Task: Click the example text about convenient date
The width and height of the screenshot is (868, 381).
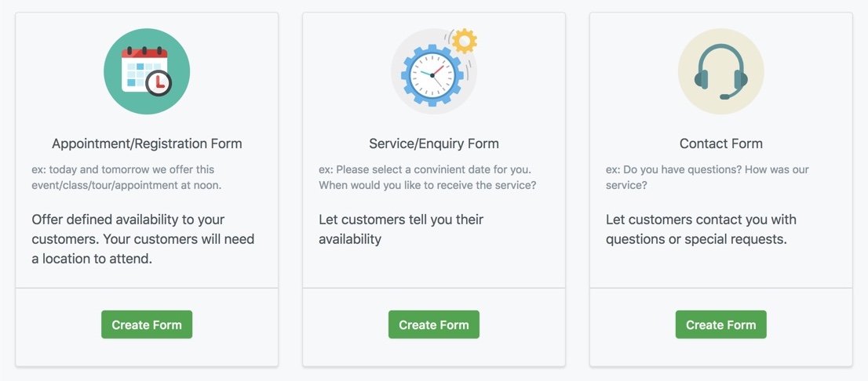Action: click(428, 177)
